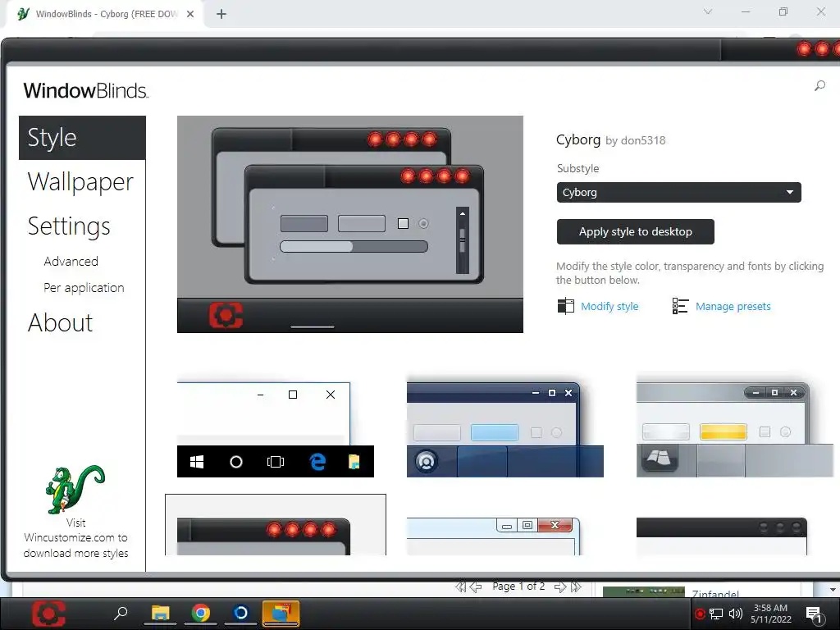Click Apply style to desktop button
Screen dimensions: 840x630
tap(636, 231)
